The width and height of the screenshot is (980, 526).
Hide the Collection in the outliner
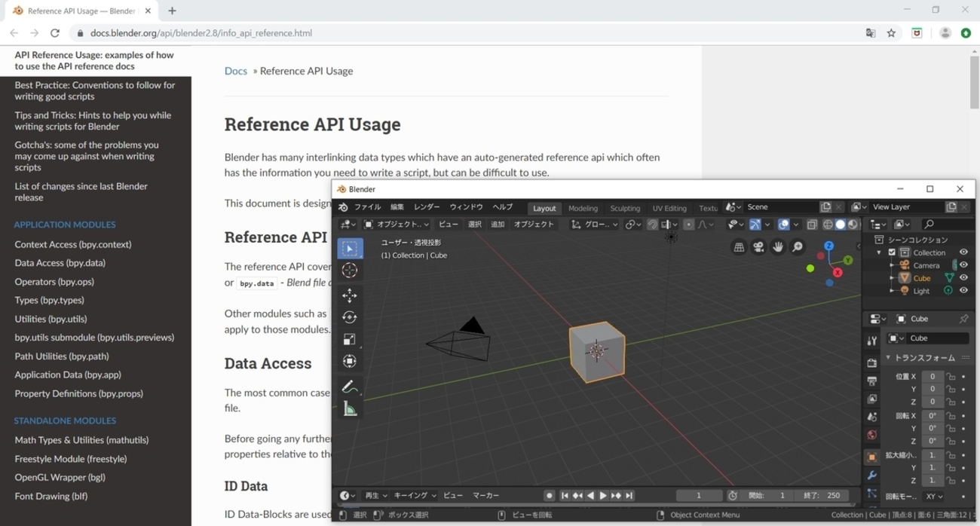click(963, 252)
